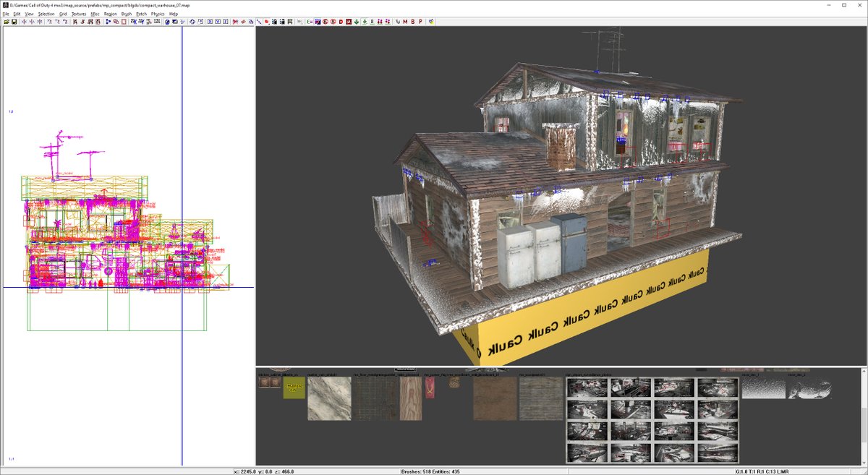Open the Physics menu
The height and width of the screenshot is (475, 868).
pyautogui.click(x=158, y=14)
